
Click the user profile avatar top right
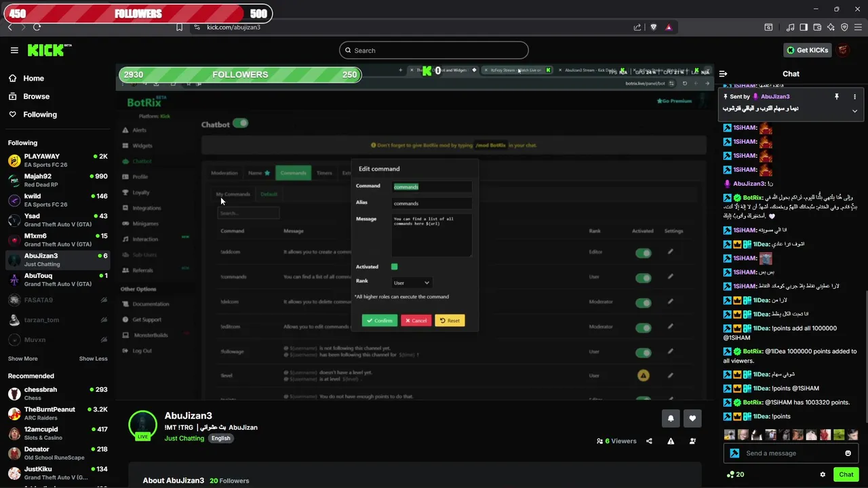tap(843, 50)
